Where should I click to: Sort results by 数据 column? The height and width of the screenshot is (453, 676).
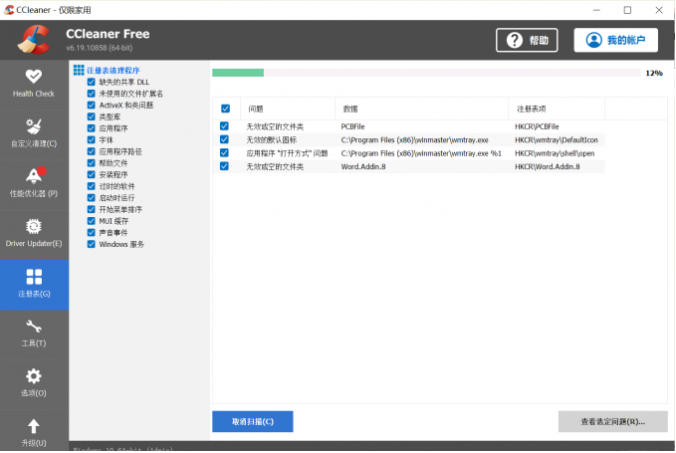pyautogui.click(x=422, y=109)
